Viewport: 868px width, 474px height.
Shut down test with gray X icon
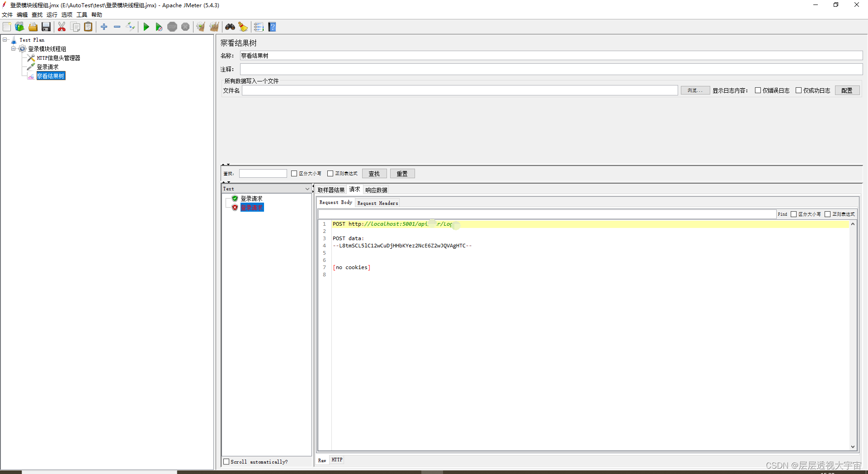(x=185, y=27)
